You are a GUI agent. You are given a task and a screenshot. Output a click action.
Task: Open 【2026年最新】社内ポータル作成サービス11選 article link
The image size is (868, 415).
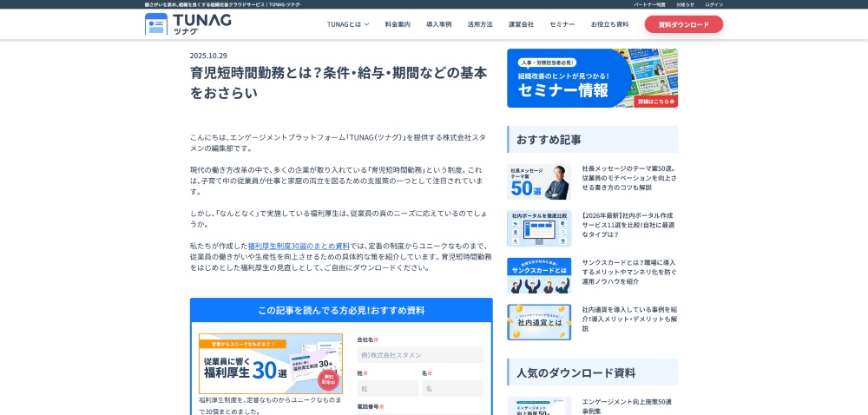[629, 225]
